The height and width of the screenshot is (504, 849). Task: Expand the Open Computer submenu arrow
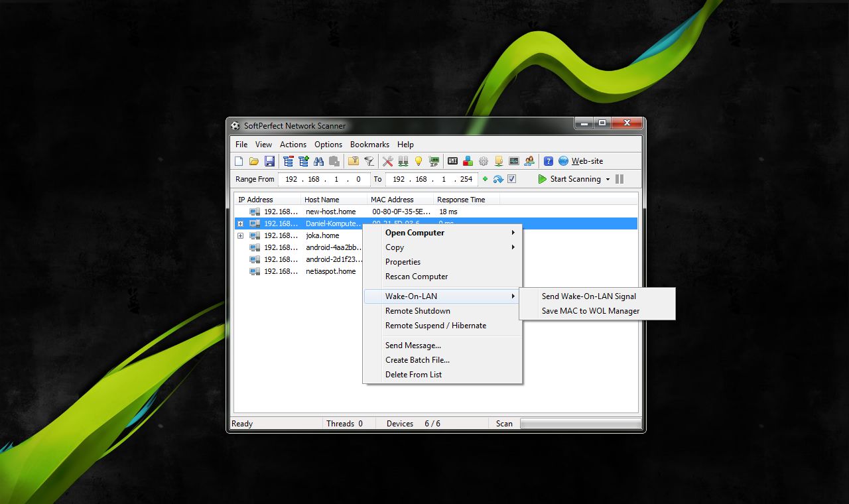[513, 233]
